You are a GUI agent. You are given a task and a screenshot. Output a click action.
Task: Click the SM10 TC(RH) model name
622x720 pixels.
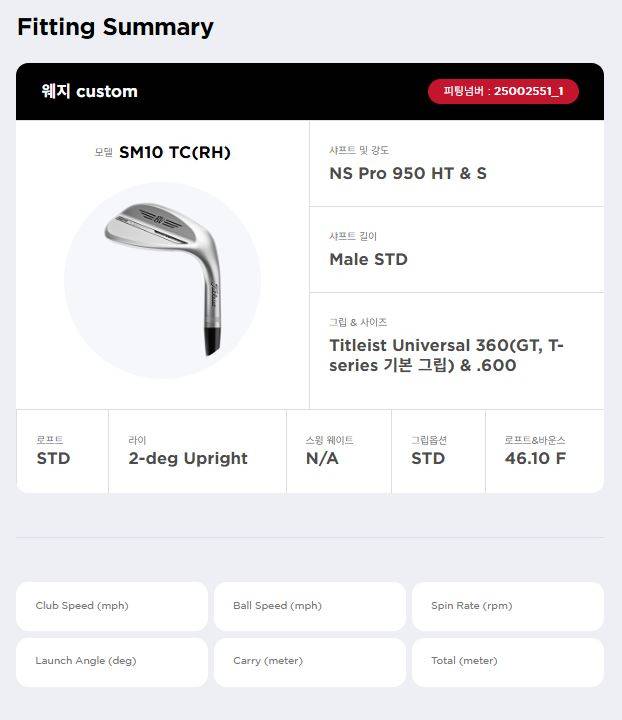click(175, 152)
